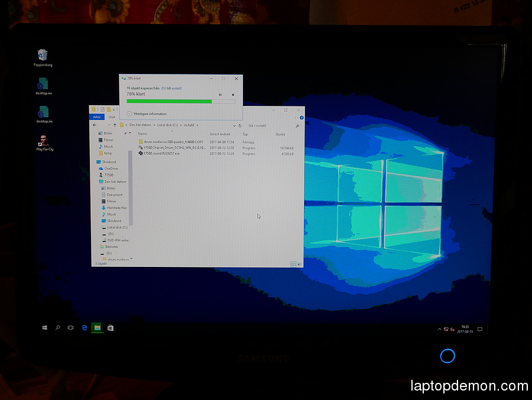532x400 pixels.
Task: Open Explorer help question mark icon
Action: point(301,118)
